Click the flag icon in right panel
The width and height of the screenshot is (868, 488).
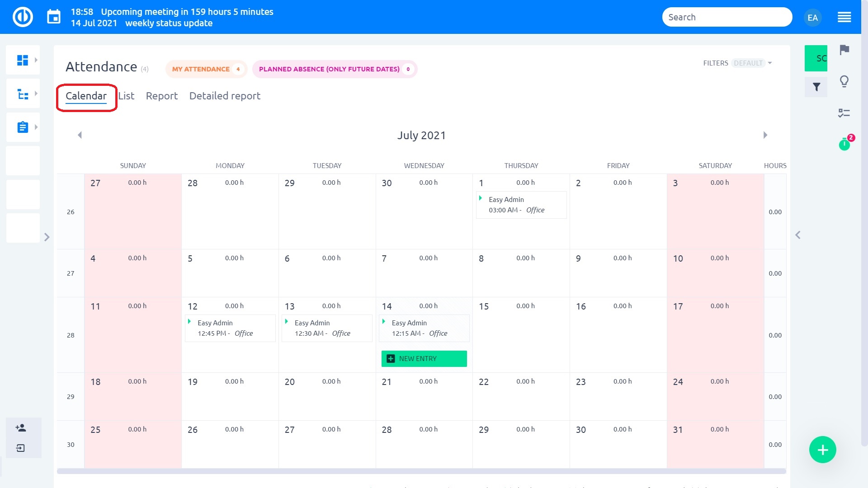coord(844,50)
